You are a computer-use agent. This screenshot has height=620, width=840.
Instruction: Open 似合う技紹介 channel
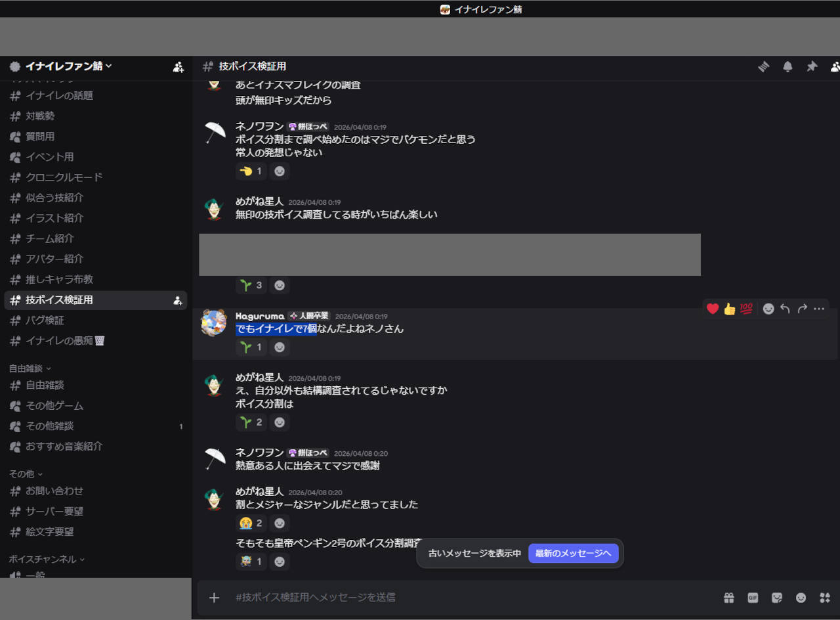pyautogui.click(x=96, y=198)
